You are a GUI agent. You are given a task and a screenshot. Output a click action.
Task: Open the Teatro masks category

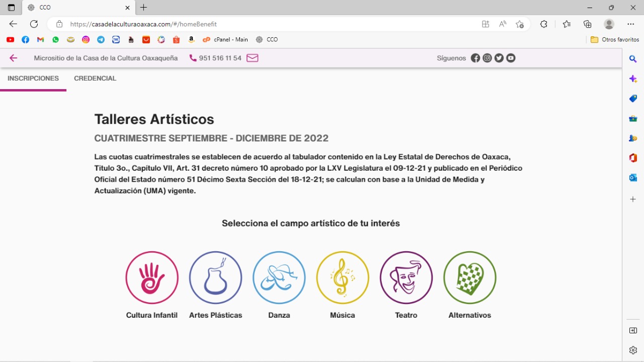pos(406,277)
